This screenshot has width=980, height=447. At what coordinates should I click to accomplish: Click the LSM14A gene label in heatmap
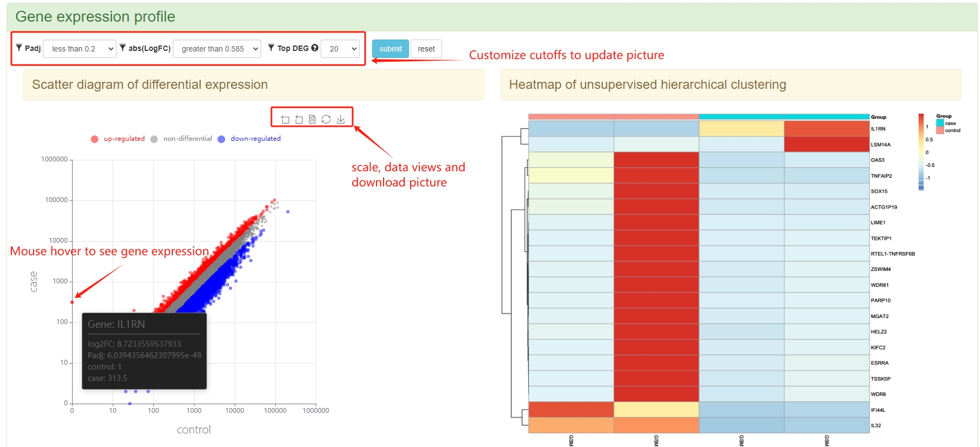pyautogui.click(x=881, y=145)
